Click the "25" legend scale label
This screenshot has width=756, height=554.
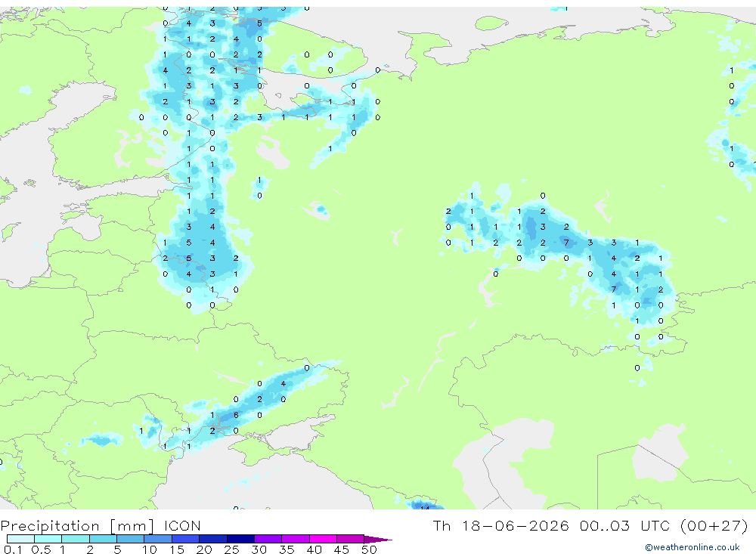pos(231,549)
